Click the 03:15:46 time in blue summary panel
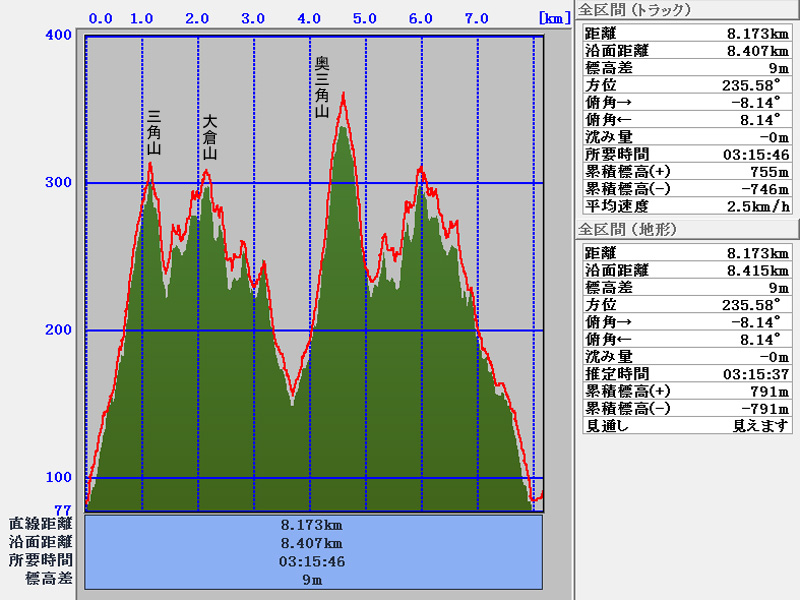 313,561
